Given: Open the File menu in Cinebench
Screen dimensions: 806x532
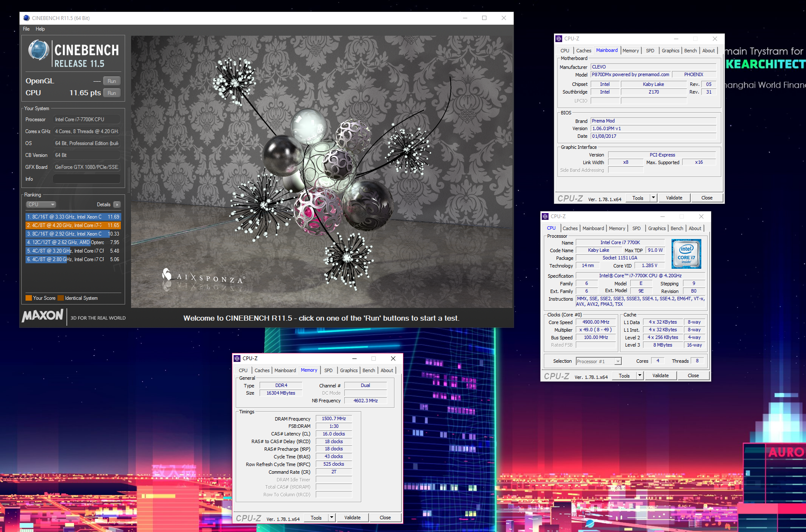Looking at the screenshot, I should point(26,29).
